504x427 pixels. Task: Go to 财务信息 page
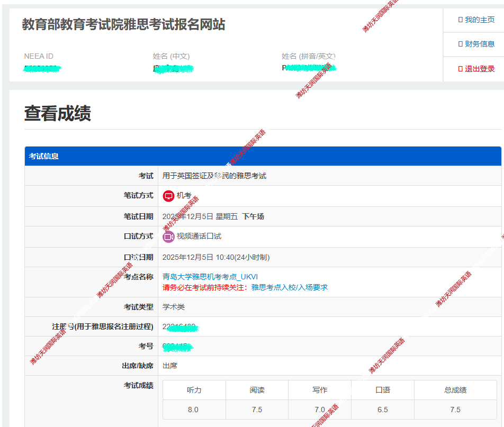click(x=479, y=44)
